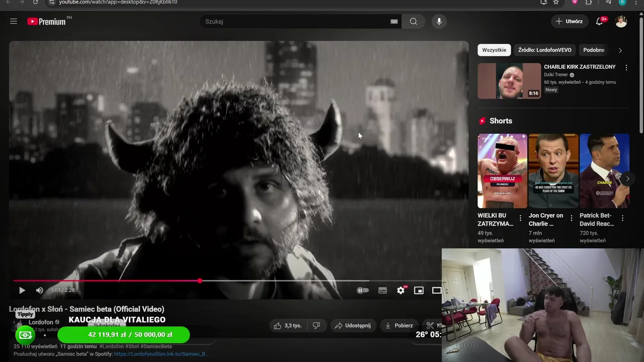
Task: Open options for the Jon Cryer short
Action: (x=572, y=218)
